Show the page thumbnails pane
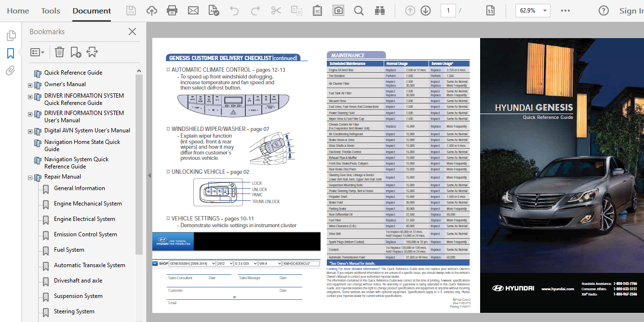 (x=11, y=36)
